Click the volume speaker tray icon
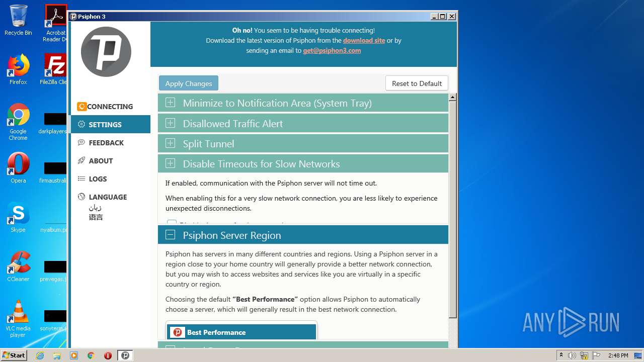This screenshot has height=362, width=644. tap(572, 355)
